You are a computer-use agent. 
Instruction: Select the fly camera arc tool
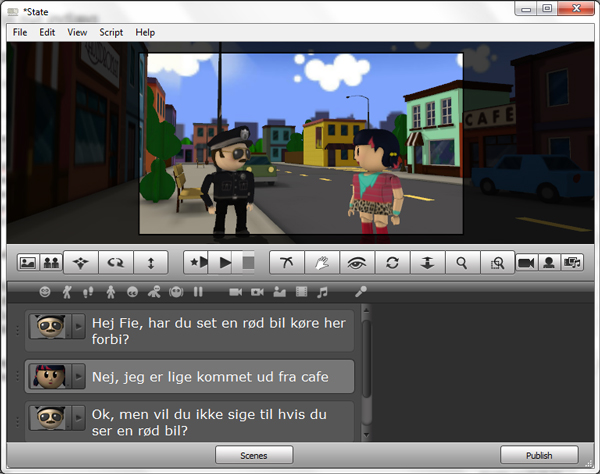click(x=287, y=263)
